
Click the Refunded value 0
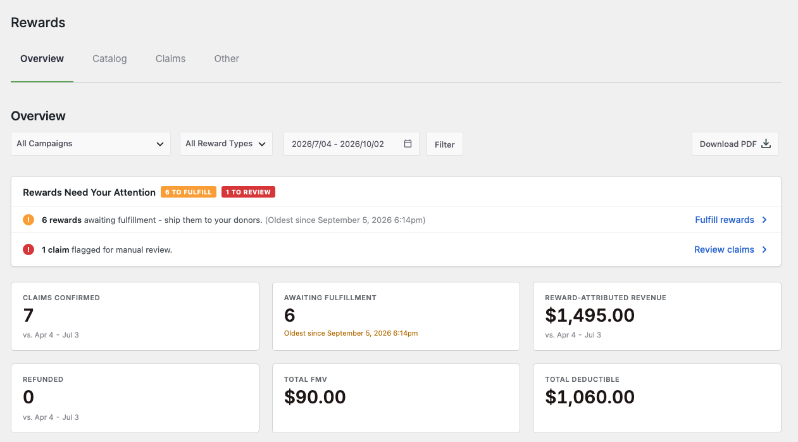click(28, 397)
